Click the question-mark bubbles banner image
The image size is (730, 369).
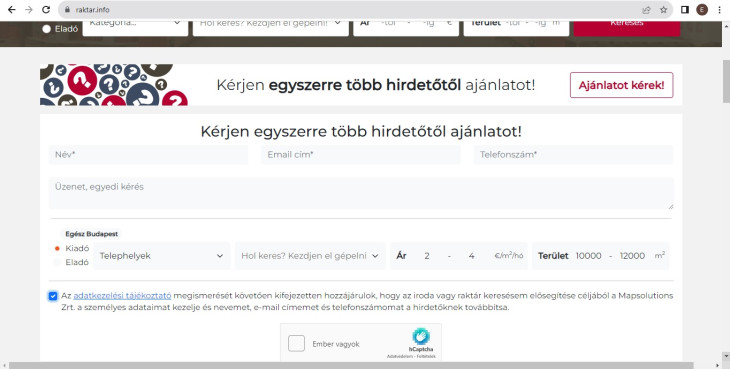pos(114,85)
